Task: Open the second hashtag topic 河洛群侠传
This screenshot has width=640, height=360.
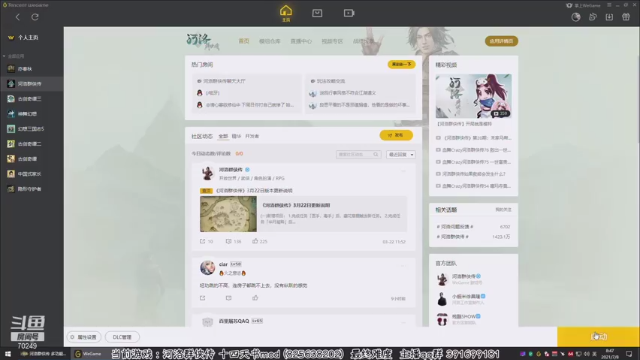Action: [x=453, y=237]
